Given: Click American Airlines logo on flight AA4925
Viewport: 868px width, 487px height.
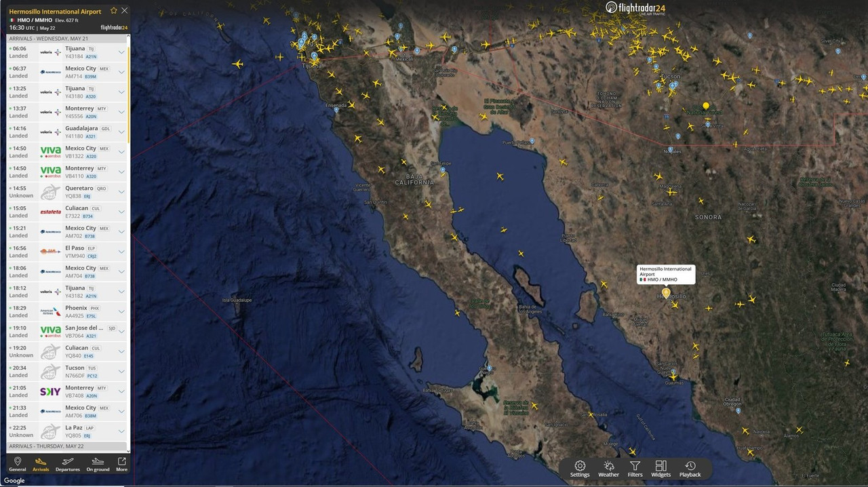Looking at the screenshot, I should tap(50, 312).
